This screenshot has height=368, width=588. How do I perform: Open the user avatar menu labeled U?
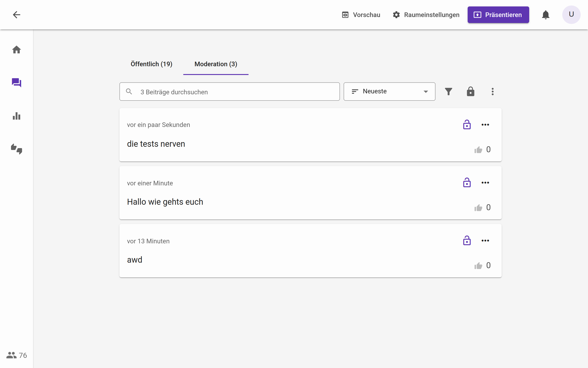click(571, 15)
